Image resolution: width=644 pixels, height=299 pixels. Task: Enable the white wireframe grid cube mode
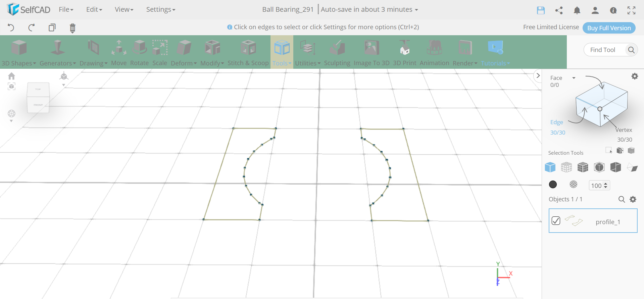pos(566,167)
